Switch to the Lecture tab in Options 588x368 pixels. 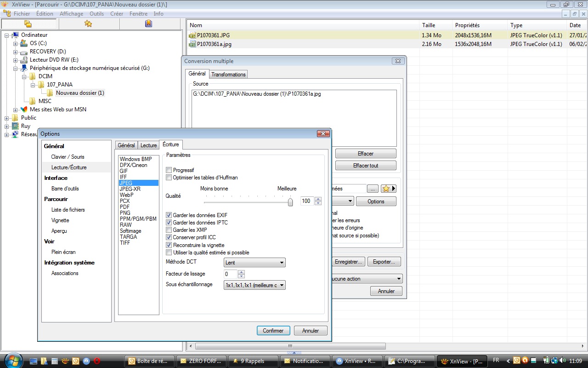coord(148,145)
